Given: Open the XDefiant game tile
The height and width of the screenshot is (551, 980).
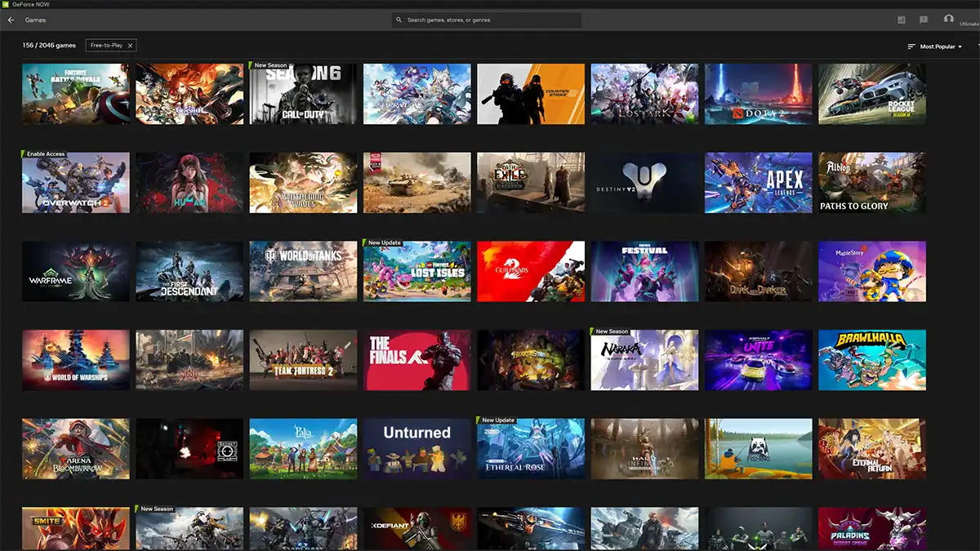Looking at the screenshot, I should pyautogui.click(x=417, y=529).
